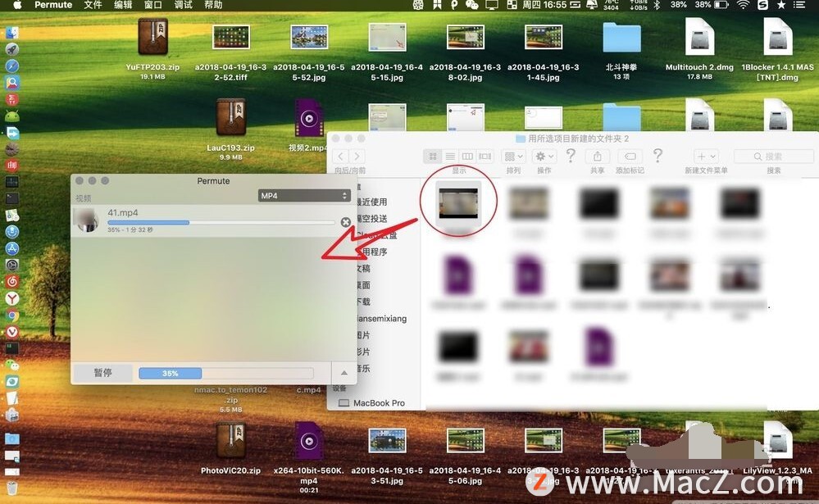Click the battery status icon
Screen dimensions: 819x504
[x=721, y=5]
